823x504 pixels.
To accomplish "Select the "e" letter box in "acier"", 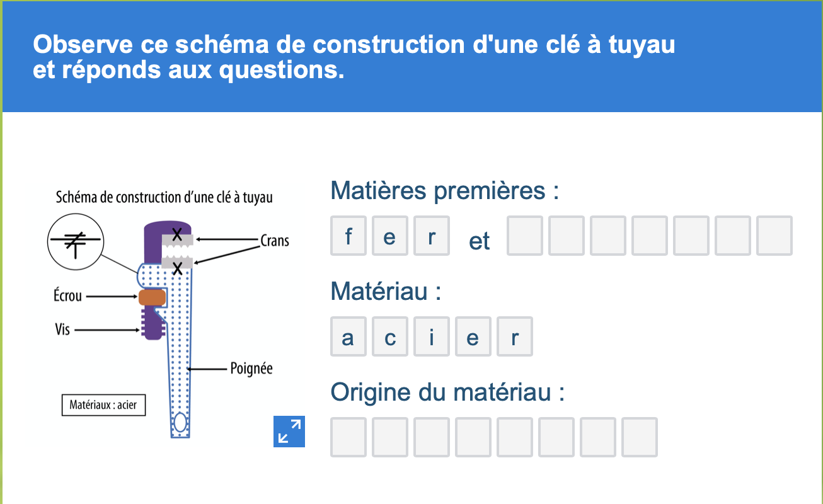I will click(473, 336).
